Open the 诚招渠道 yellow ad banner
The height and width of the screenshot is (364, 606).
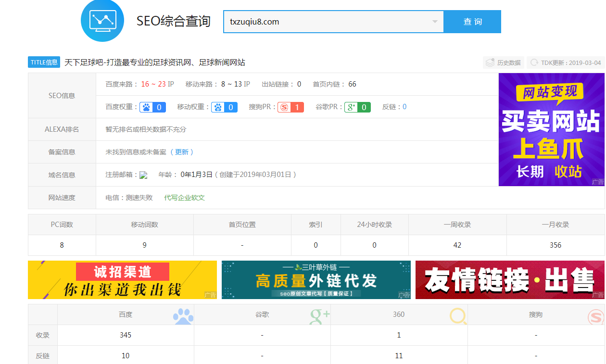[x=122, y=280]
